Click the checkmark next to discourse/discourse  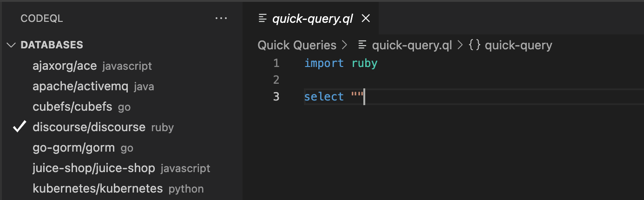20,127
